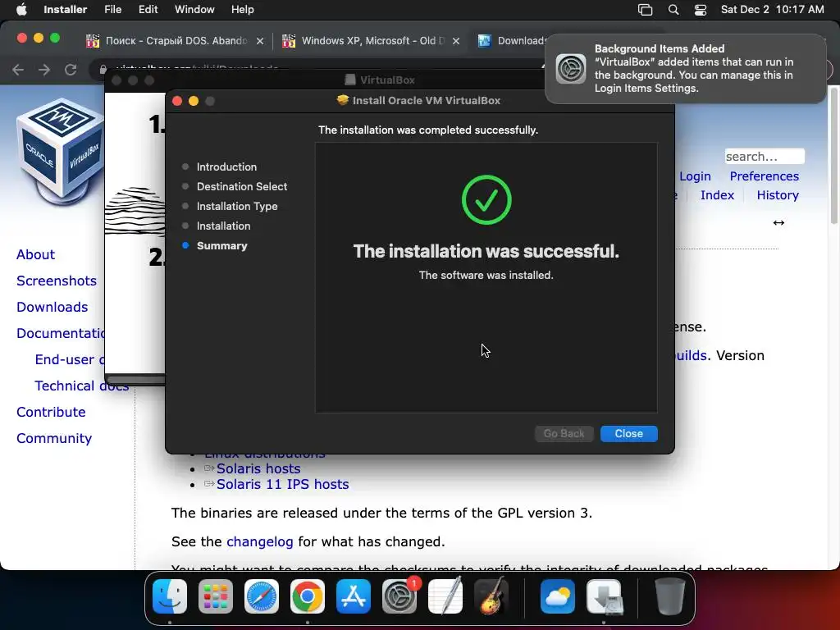The height and width of the screenshot is (630, 840).
Task: Open Spotlight search icon
Action: (673, 10)
